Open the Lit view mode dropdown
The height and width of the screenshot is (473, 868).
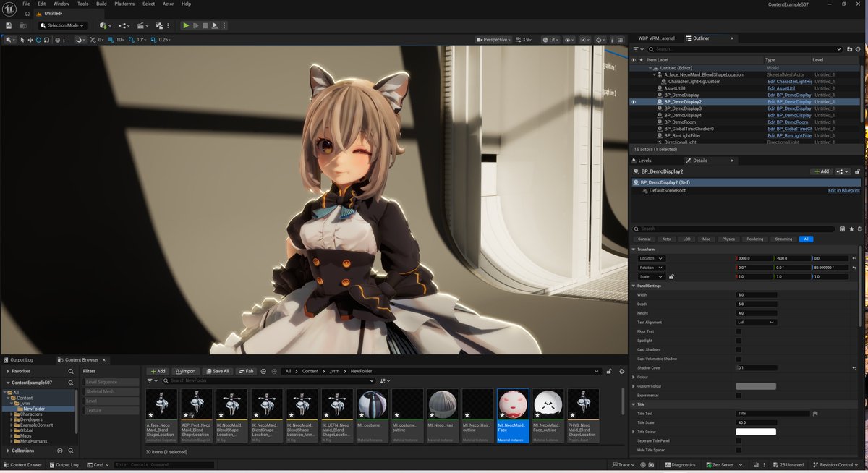pyautogui.click(x=551, y=40)
